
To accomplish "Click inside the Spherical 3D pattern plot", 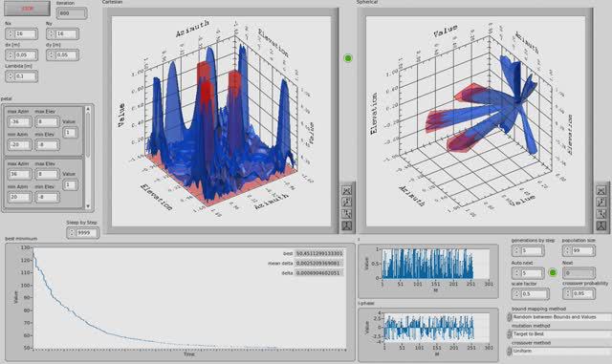I will point(475,121).
